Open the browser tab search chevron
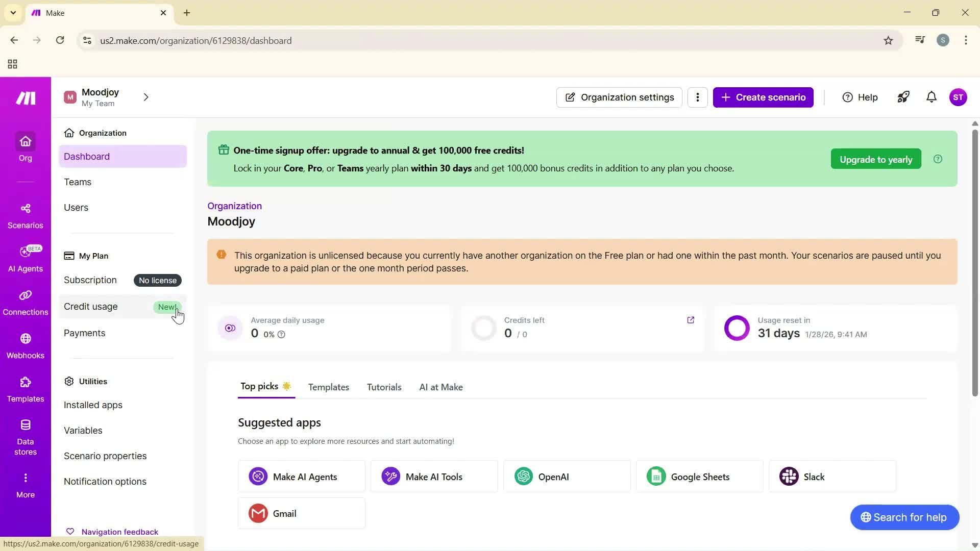This screenshot has height=551, width=980. [13, 13]
